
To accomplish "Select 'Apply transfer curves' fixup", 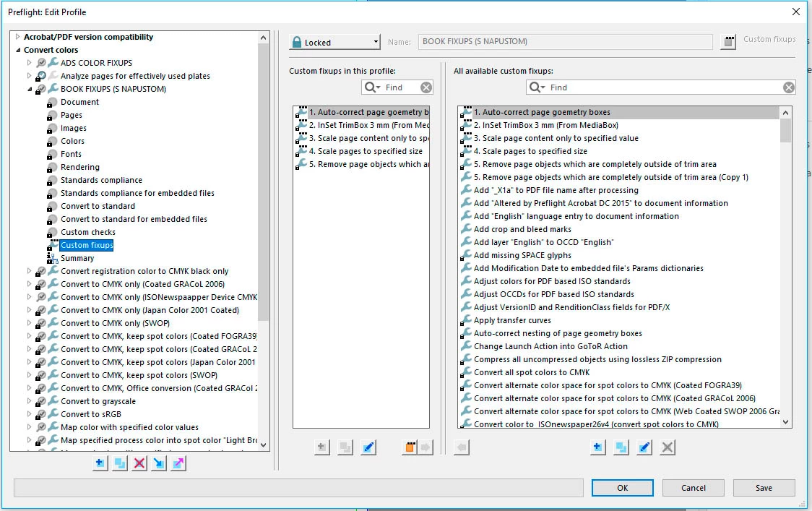I will (x=512, y=320).
